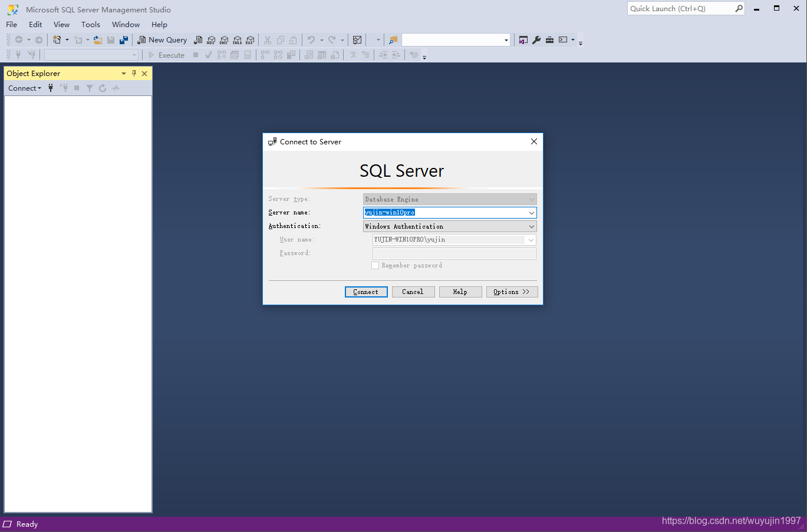Screen dimensions: 807x532
Task: Click the DMX query toolbar icon
Action: point(224,39)
